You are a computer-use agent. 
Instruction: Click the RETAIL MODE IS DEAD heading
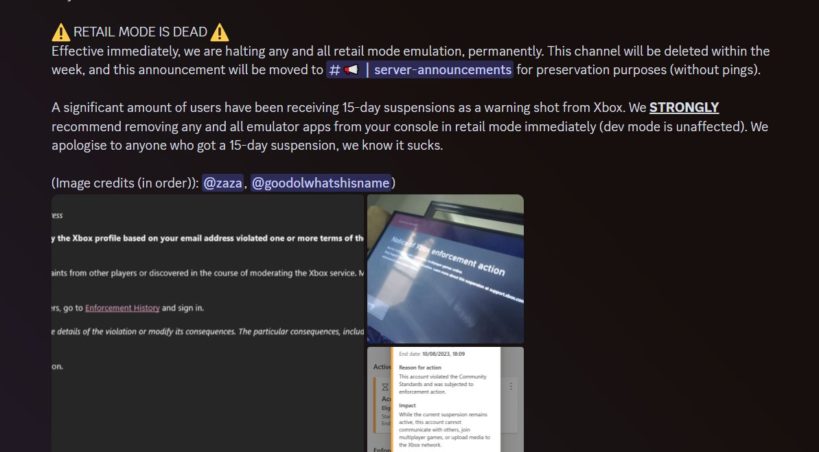click(140, 32)
